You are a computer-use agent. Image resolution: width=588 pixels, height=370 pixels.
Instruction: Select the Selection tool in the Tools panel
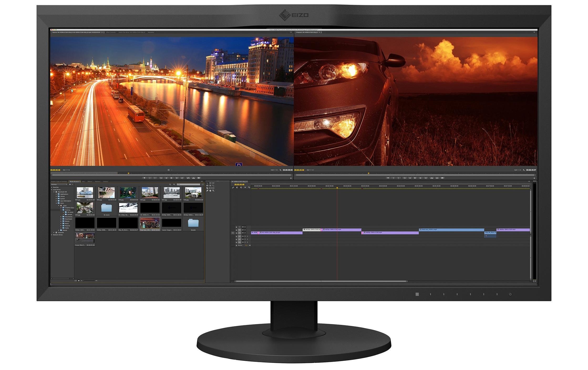pos(208,183)
